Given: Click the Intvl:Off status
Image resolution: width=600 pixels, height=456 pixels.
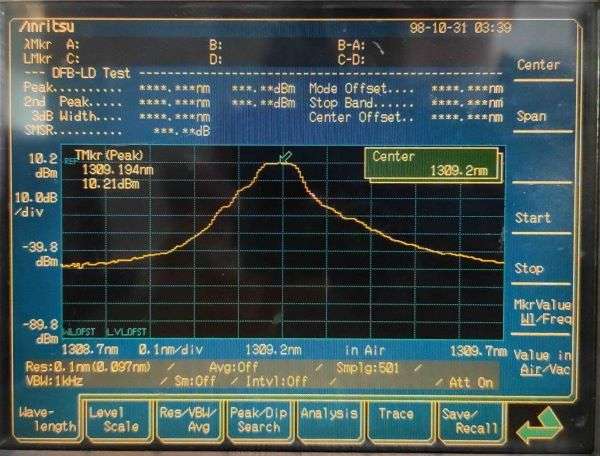Looking at the screenshot, I should click(x=276, y=381).
